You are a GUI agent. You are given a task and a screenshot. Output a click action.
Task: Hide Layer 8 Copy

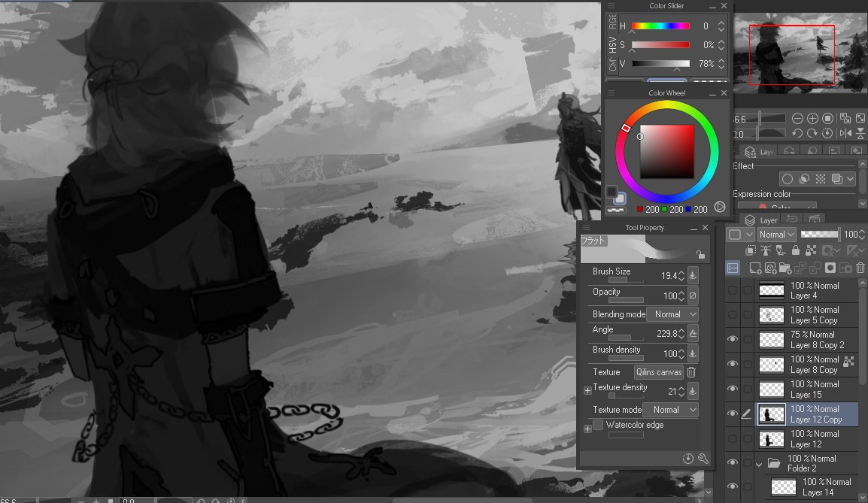coord(733,364)
